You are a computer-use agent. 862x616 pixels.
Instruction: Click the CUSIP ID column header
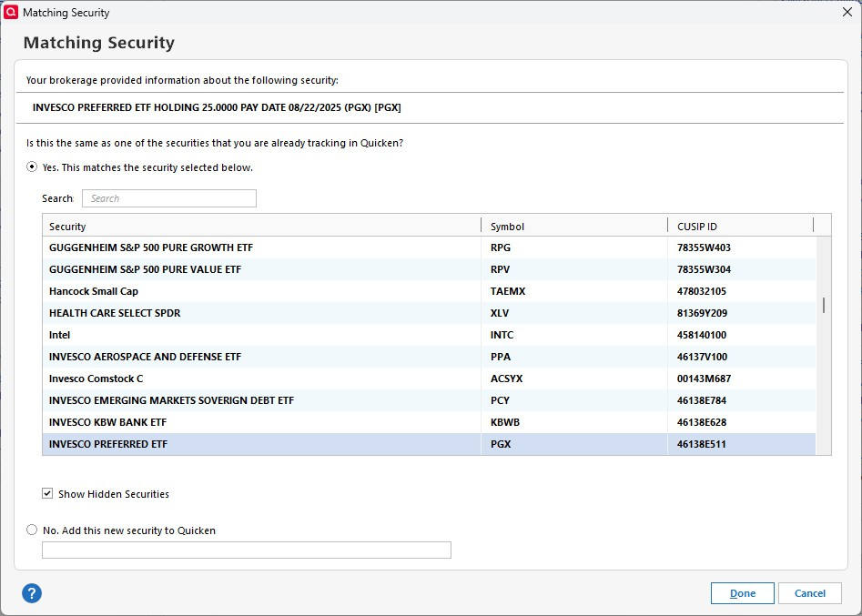[739, 226]
